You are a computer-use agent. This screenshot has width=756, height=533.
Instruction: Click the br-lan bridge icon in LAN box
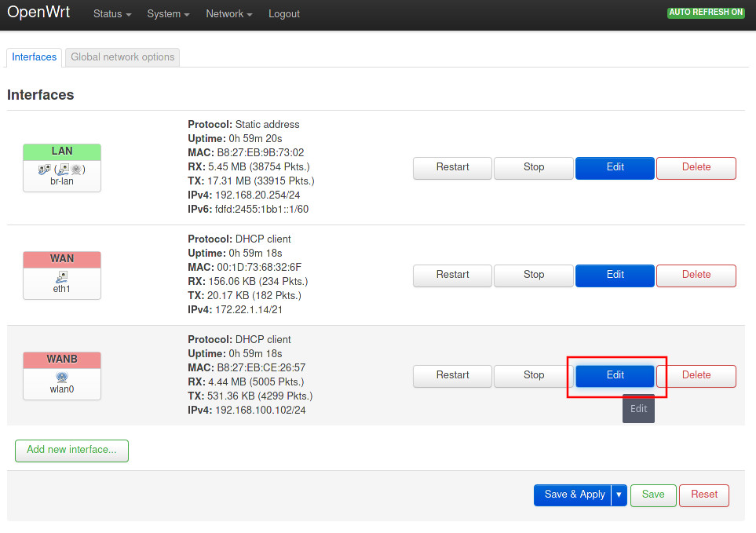pos(45,169)
